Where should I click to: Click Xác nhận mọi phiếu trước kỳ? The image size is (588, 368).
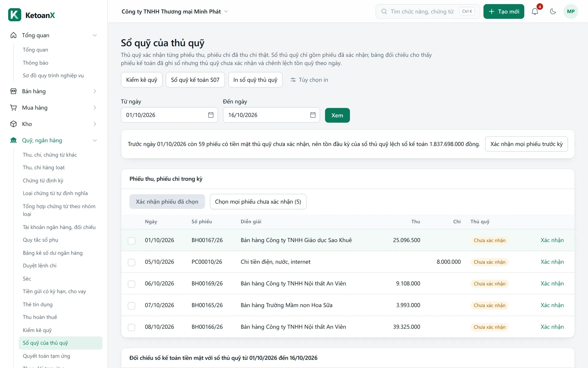(x=526, y=144)
